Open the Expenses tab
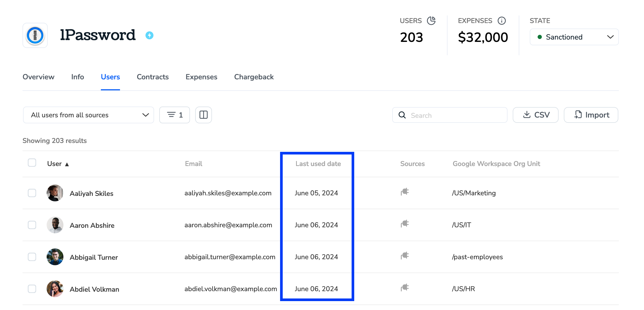The width and height of the screenshot is (644, 310). click(201, 77)
